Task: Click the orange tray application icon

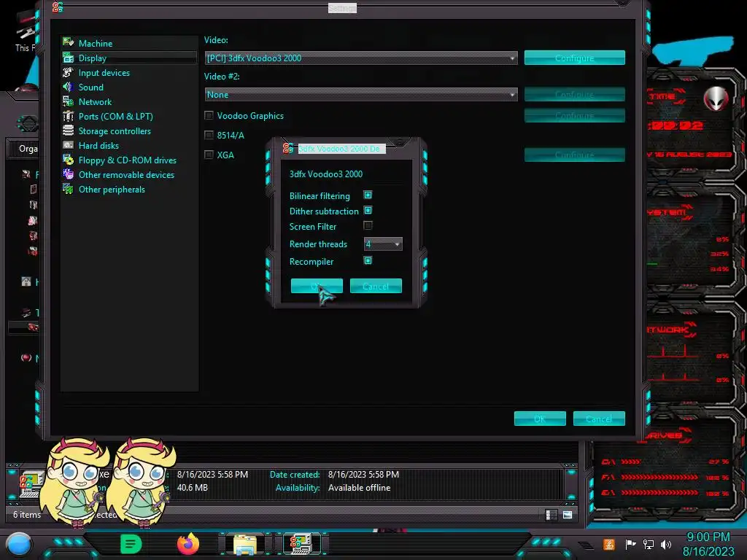Action: (609, 544)
